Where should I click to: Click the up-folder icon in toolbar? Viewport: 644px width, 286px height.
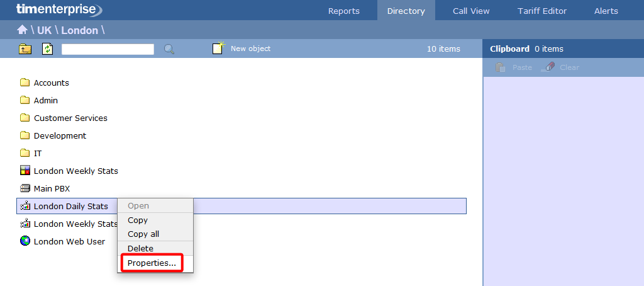(x=25, y=49)
